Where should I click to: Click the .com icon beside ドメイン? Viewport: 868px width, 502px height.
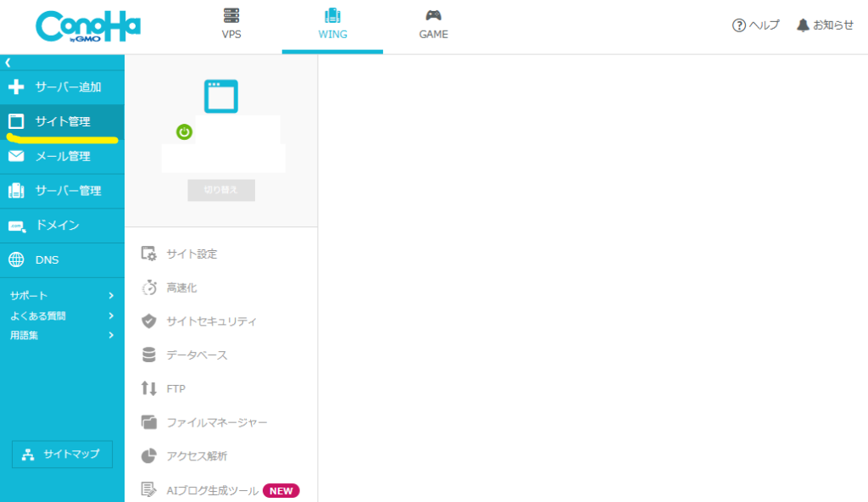pos(17,226)
